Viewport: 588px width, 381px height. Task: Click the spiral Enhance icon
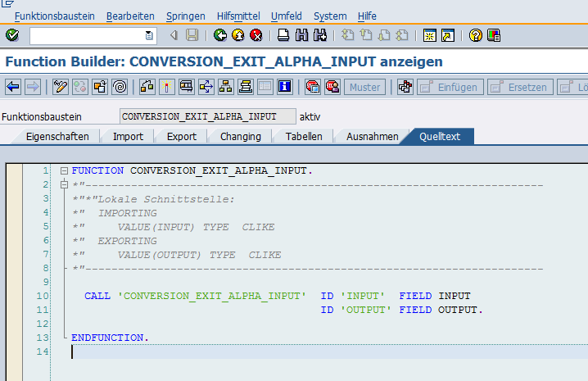tap(120, 87)
